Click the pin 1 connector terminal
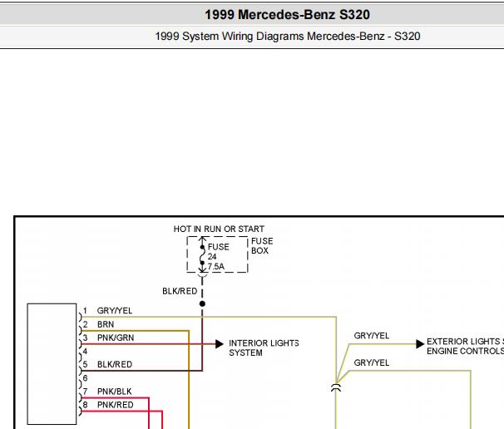 (81, 317)
